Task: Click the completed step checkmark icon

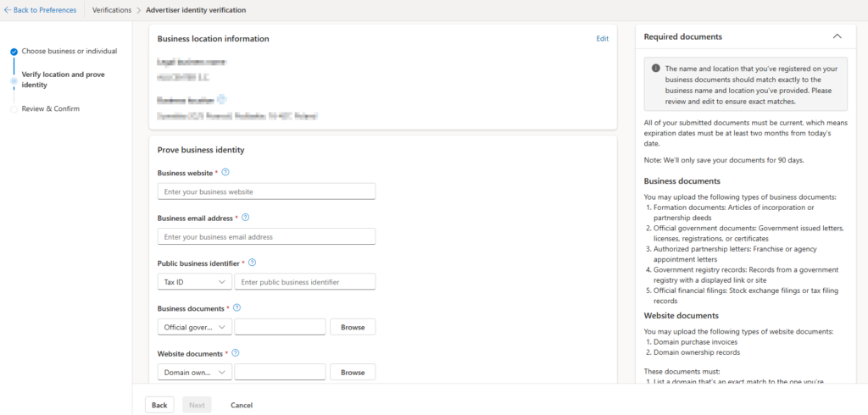Action: [x=14, y=52]
